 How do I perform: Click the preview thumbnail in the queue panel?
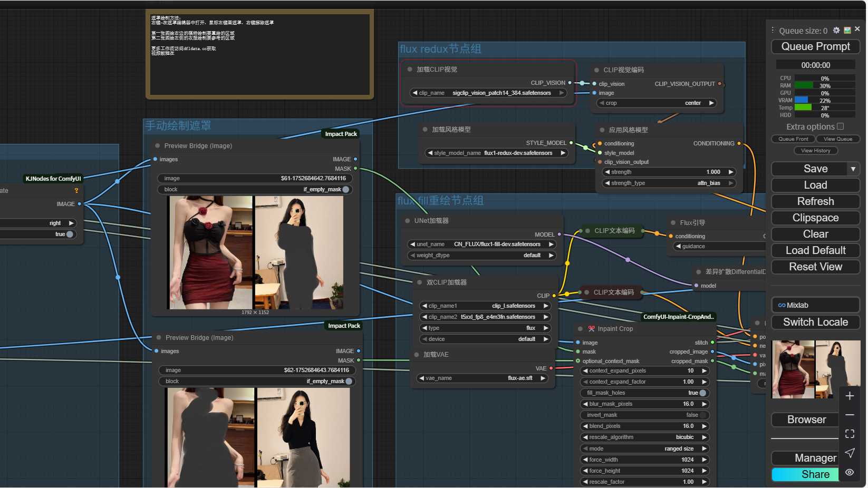tap(816, 369)
